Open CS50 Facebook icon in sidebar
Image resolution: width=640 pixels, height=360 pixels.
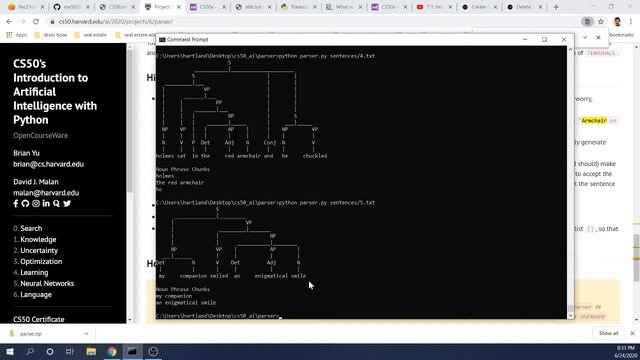[x=16, y=203]
